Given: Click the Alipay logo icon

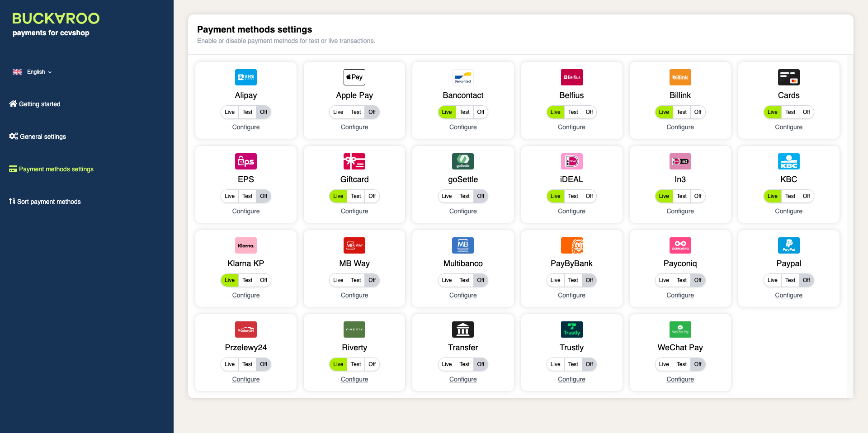Looking at the screenshot, I should 246,77.
